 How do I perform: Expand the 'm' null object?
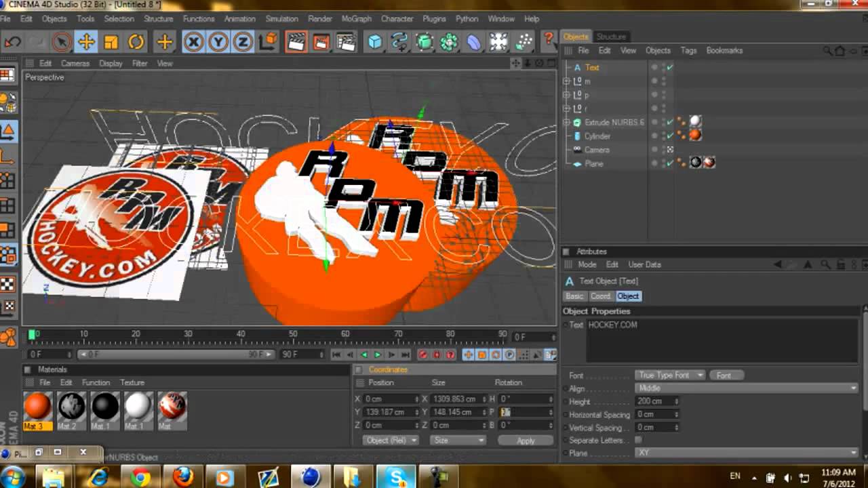click(566, 81)
